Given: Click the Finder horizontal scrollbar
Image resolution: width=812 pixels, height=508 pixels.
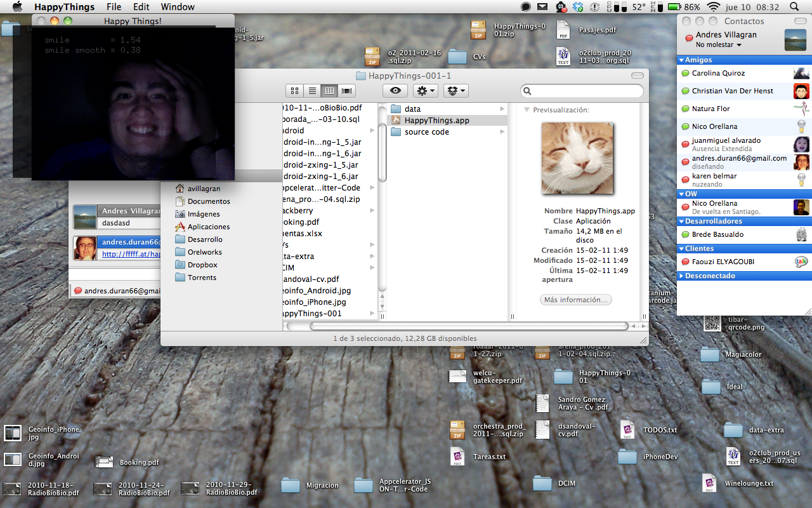Looking at the screenshot, I should tap(468, 326).
